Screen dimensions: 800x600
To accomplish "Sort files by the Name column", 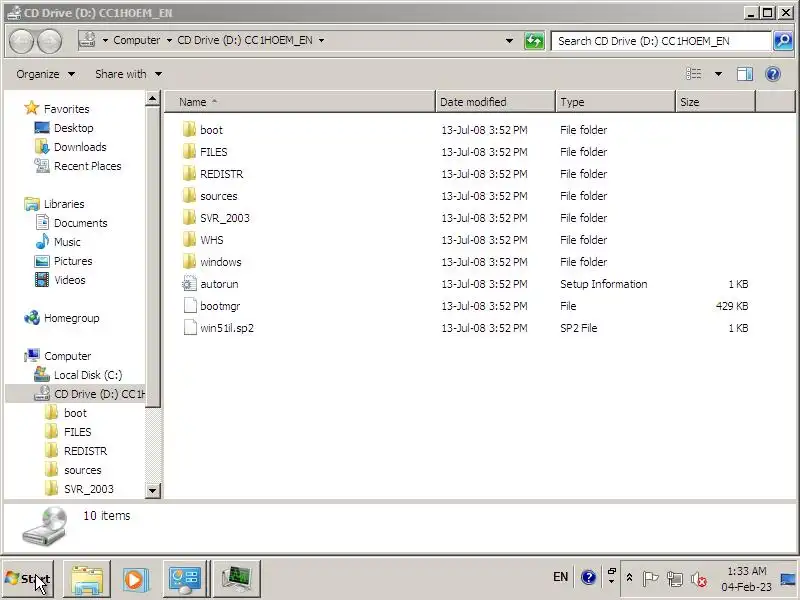I will 300,102.
